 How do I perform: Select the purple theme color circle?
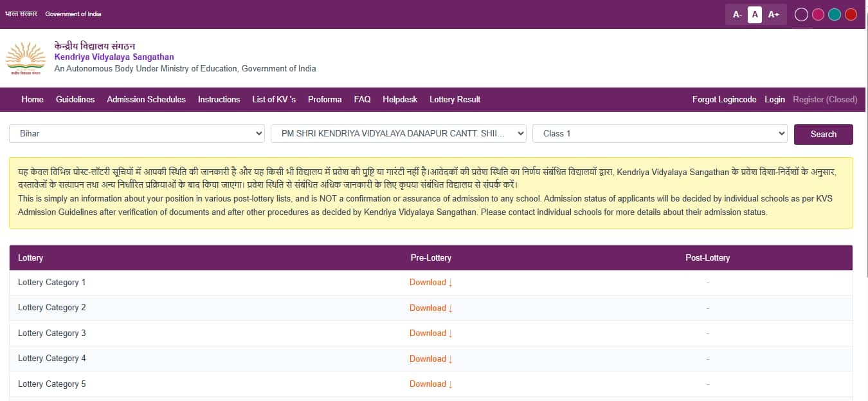[x=801, y=14]
